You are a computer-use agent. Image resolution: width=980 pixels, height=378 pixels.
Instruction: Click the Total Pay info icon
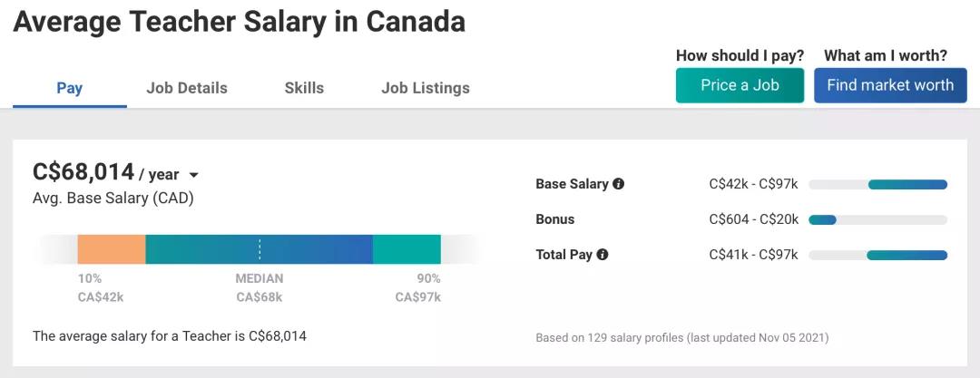click(603, 255)
